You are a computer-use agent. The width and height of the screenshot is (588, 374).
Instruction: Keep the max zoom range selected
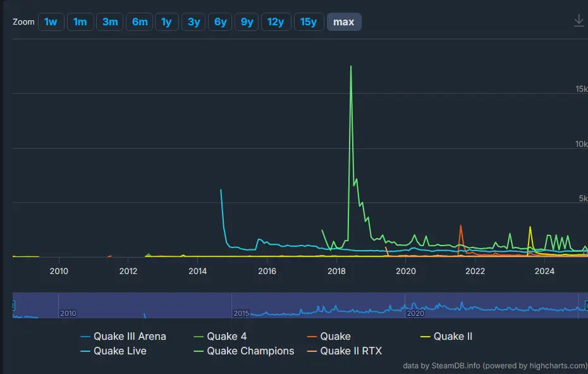[344, 21]
